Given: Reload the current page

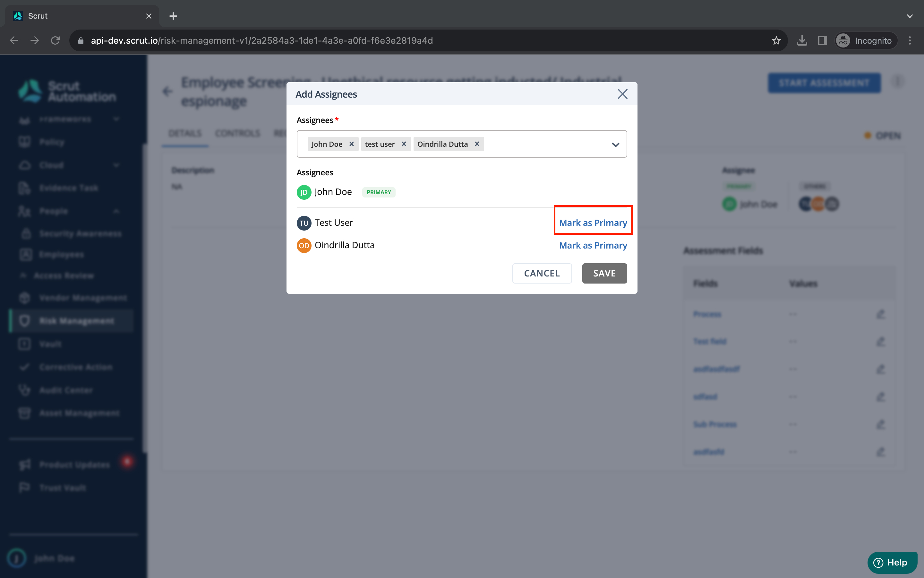Looking at the screenshot, I should pyautogui.click(x=56, y=40).
